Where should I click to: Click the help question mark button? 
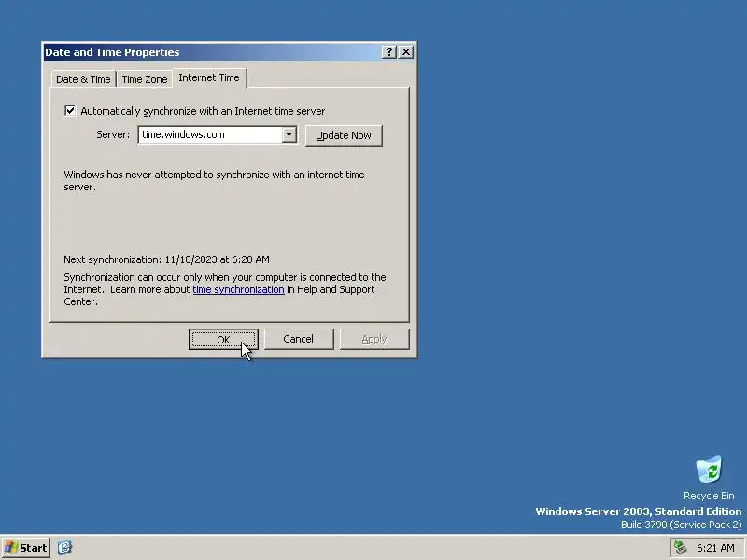click(388, 52)
